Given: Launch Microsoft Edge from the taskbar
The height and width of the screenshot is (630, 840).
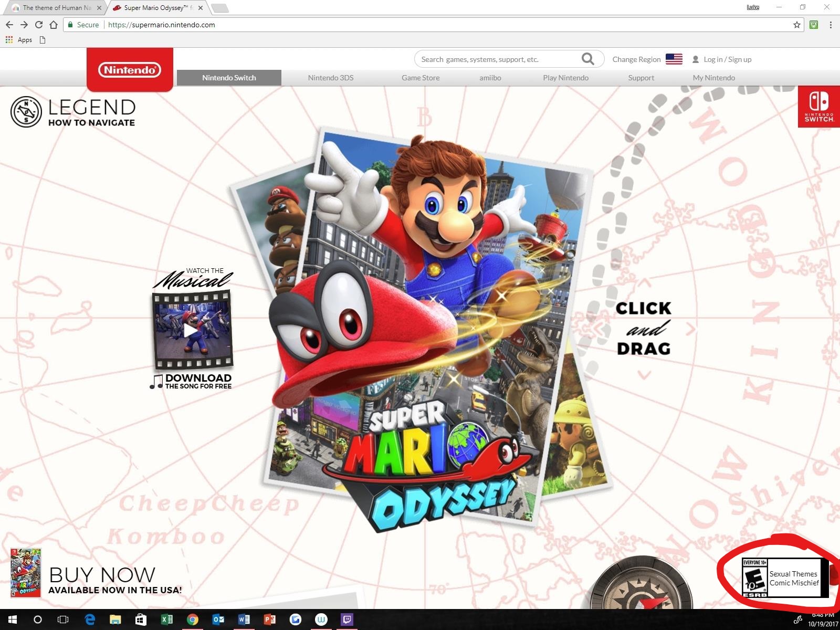Looking at the screenshot, I should point(90,619).
